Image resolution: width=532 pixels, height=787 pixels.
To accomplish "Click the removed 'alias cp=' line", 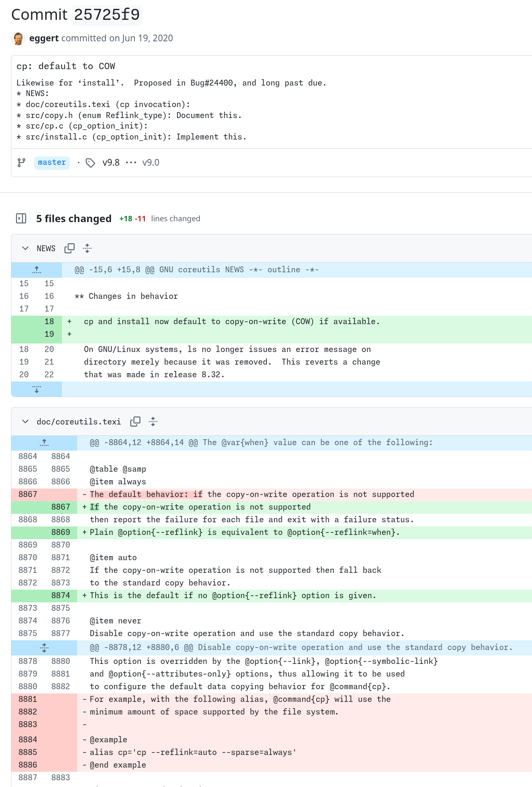I will 193,752.
